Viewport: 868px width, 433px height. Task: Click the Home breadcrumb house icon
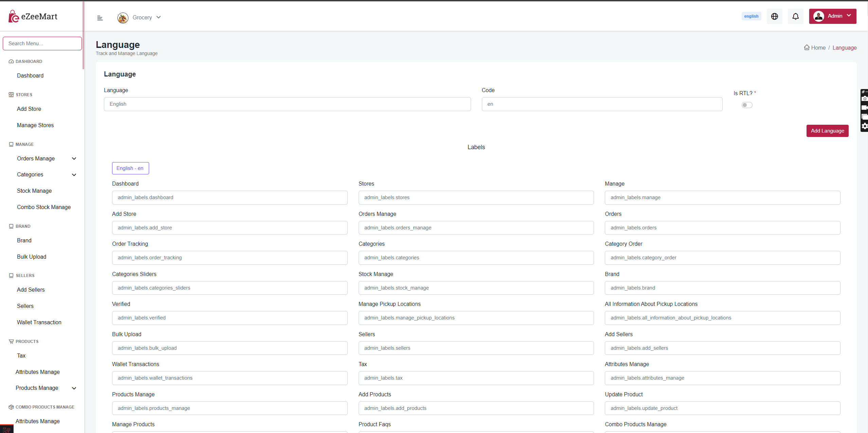[x=807, y=48]
